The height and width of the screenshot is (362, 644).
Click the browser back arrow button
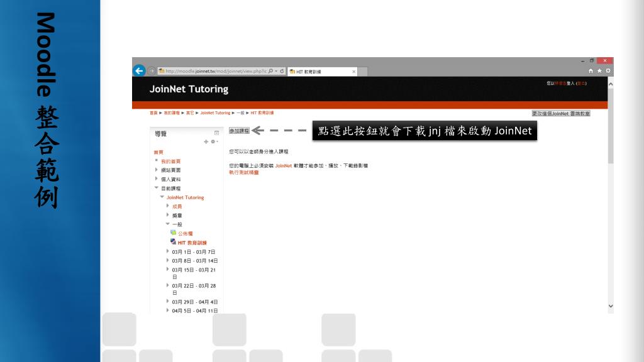click(139, 70)
